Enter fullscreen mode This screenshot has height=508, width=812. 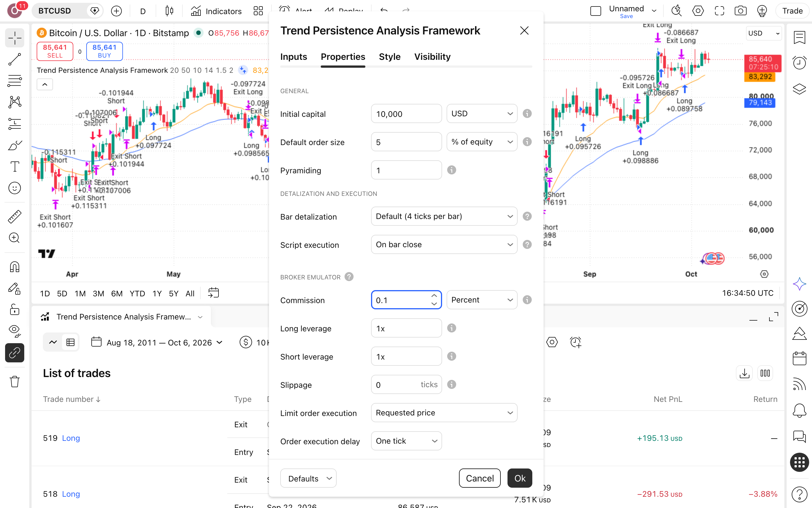pos(719,11)
